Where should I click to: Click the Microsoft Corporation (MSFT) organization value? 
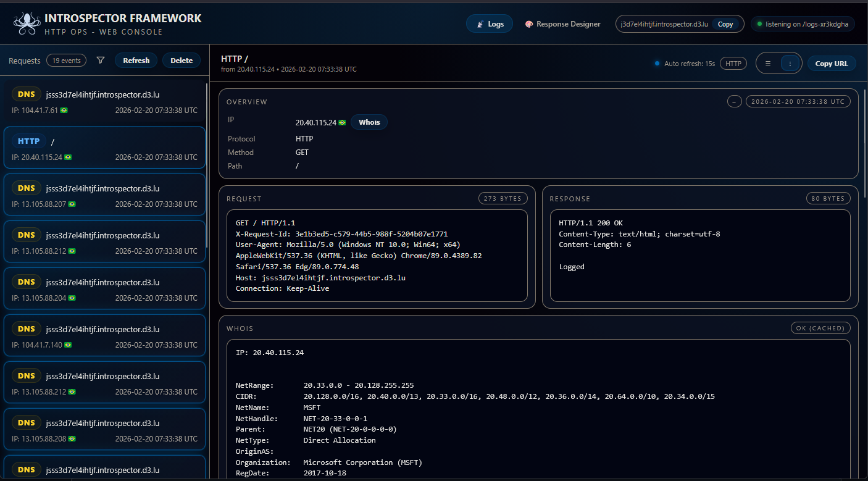pyautogui.click(x=363, y=462)
